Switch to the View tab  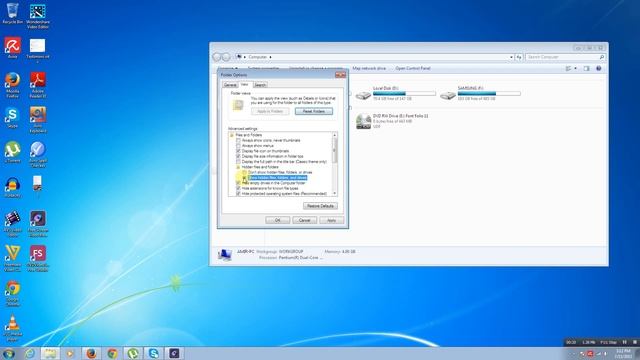(x=244, y=84)
